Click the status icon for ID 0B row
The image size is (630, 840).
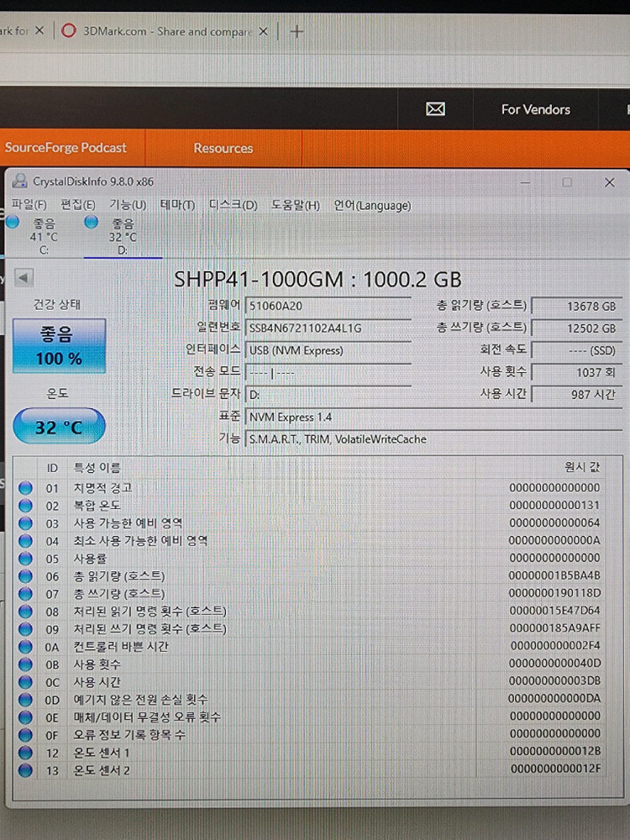point(25,664)
